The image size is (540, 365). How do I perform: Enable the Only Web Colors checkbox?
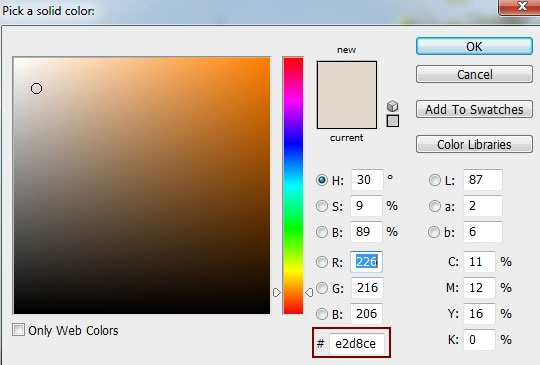click(x=18, y=330)
